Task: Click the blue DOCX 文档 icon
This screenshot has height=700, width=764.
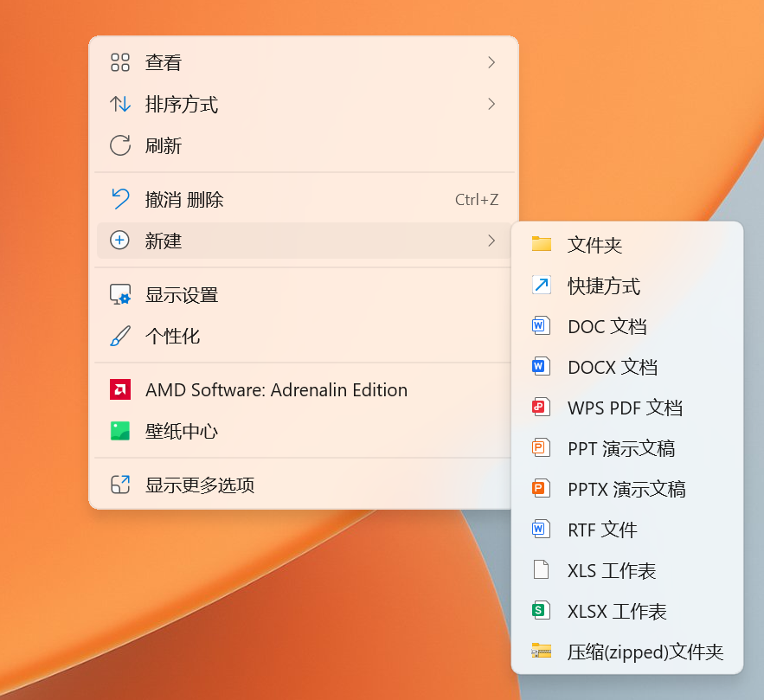Action: pyautogui.click(x=542, y=367)
